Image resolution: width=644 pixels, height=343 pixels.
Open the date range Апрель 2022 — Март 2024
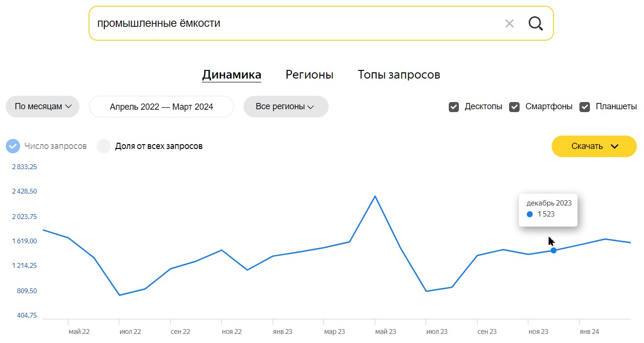click(x=161, y=106)
